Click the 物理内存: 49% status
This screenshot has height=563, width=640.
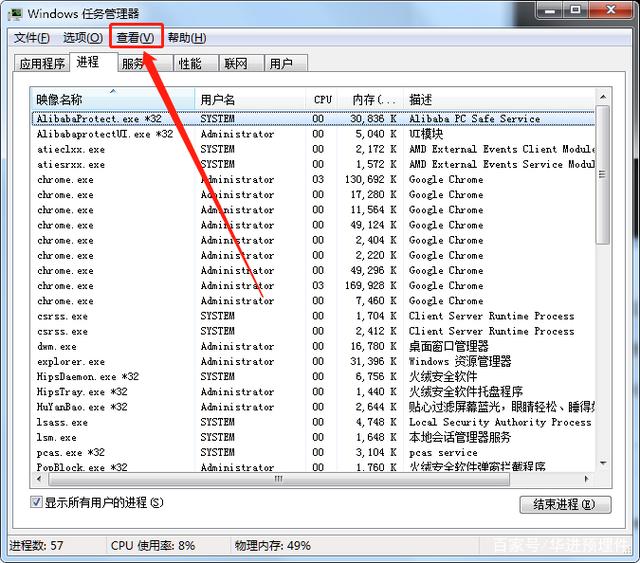point(272,545)
